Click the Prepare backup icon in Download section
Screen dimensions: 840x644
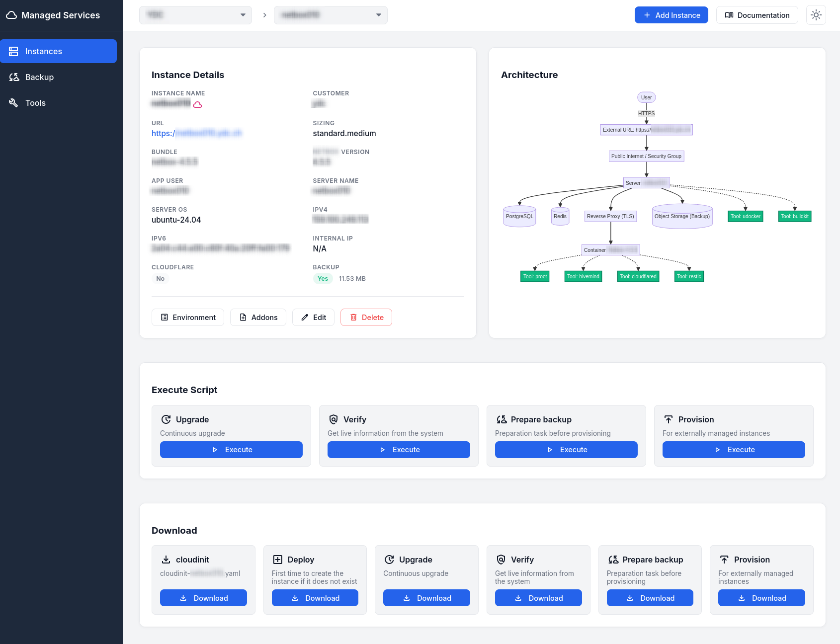(613, 560)
